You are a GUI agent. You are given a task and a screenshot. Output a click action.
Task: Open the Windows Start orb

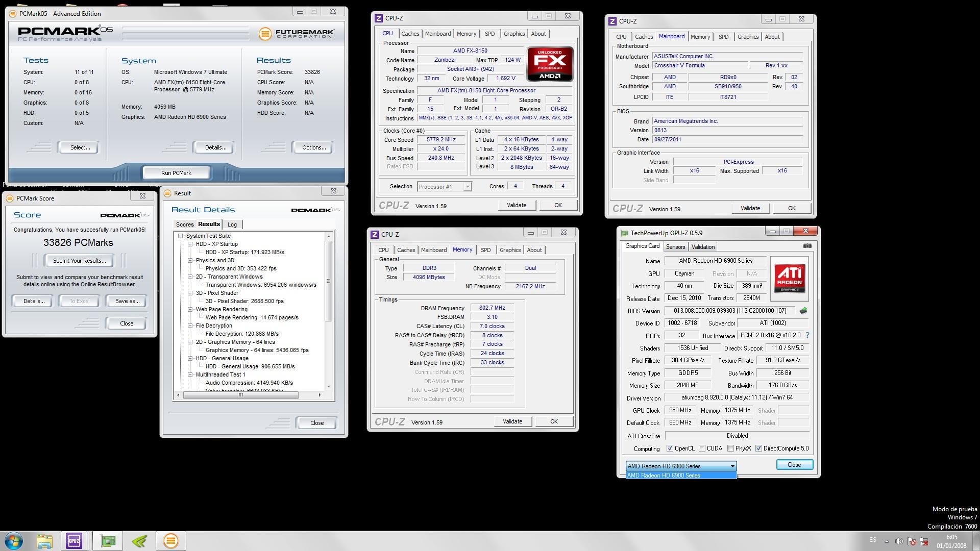[14, 541]
